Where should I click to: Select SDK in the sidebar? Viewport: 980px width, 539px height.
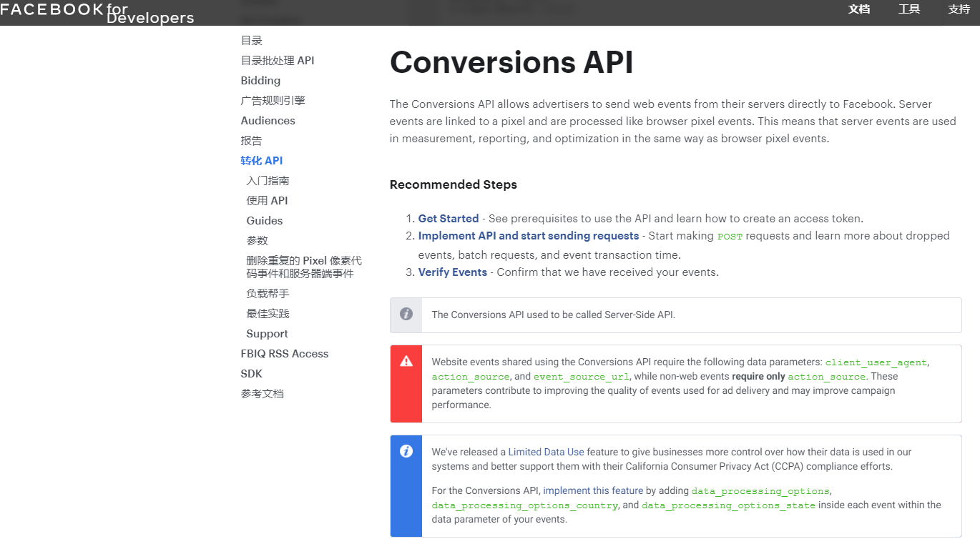pyautogui.click(x=252, y=374)
